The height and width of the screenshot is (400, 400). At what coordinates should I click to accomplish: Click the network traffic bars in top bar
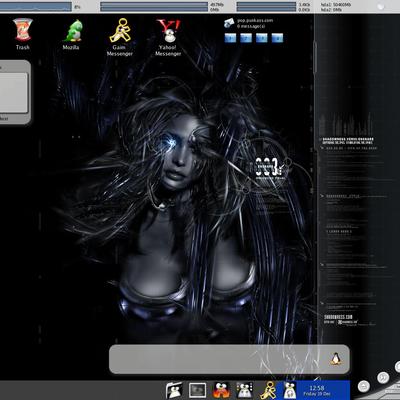pos(266,7)
